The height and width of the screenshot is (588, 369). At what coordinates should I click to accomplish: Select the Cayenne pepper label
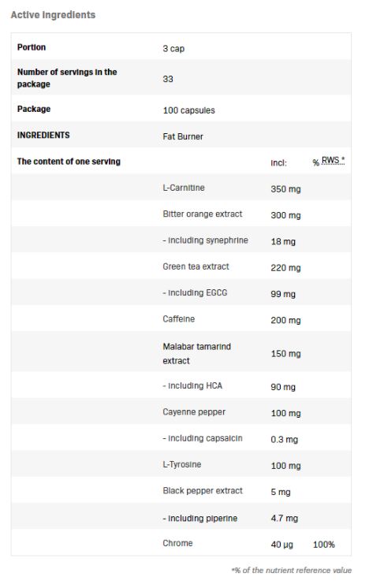(194, 411)
